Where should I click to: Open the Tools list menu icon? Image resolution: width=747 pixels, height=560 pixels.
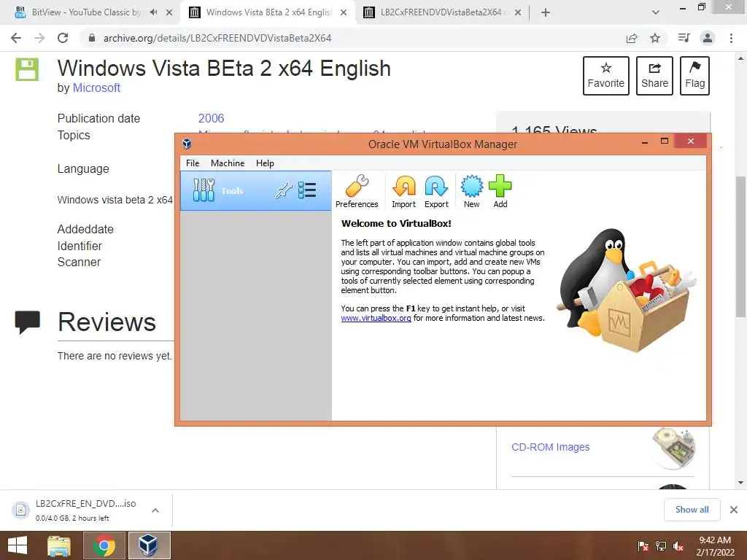[307, 190]
